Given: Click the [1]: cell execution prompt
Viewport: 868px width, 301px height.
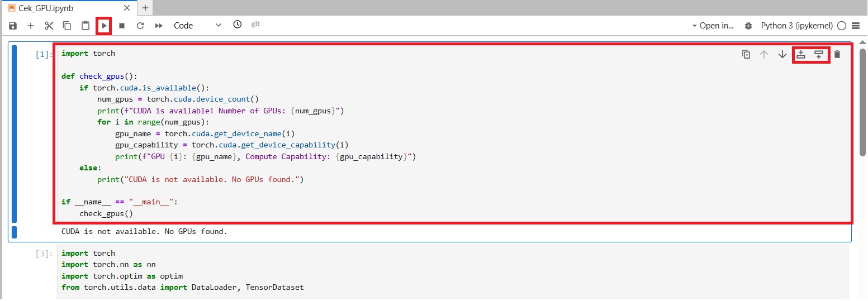Looking at the screenshot, I should click(44, 54).
